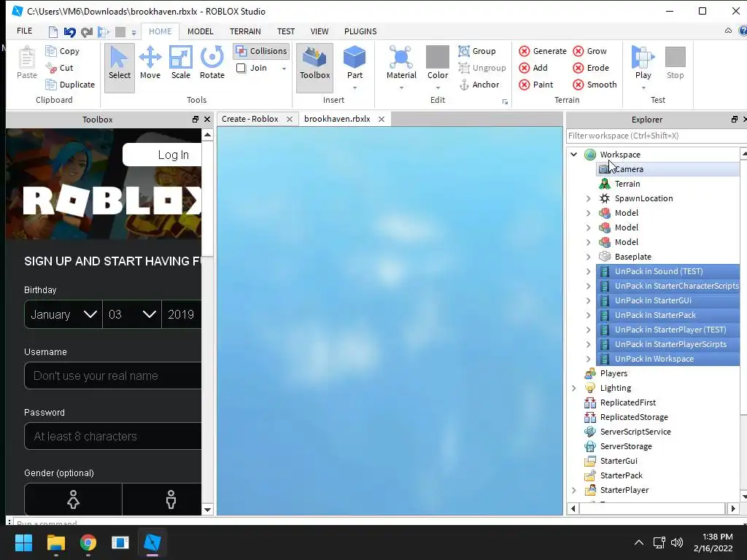This screenshot has height=560, width=747.
Task: Click Grow terrain tool
Action: pos(589,51)
